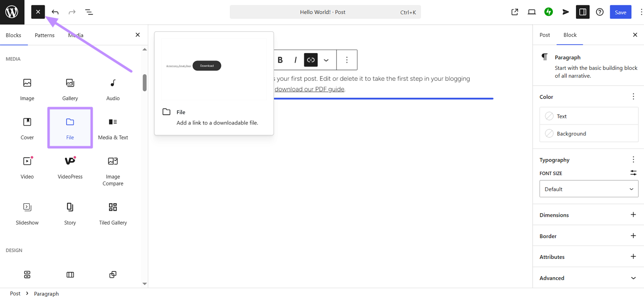Click the Save button

pyautogui.click(x=620, y=11)
